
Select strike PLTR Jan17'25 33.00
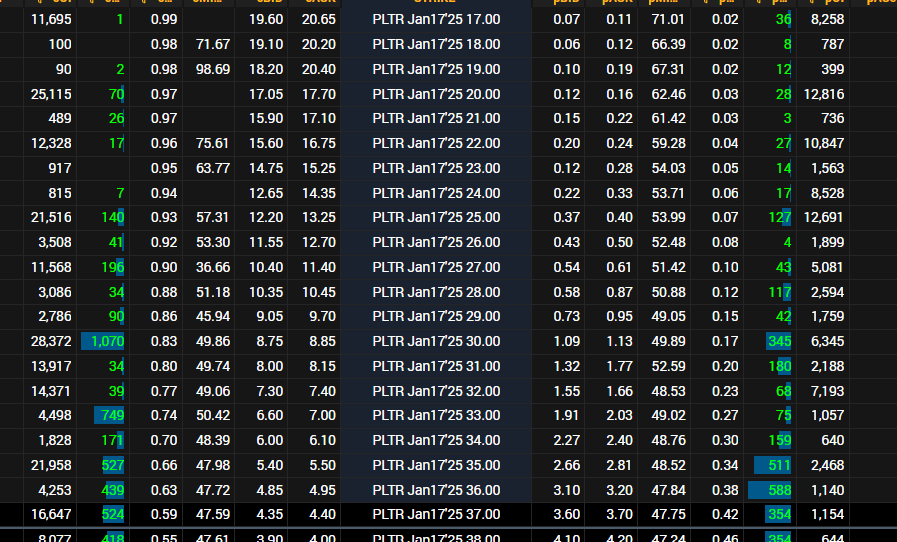click(436, 416)
